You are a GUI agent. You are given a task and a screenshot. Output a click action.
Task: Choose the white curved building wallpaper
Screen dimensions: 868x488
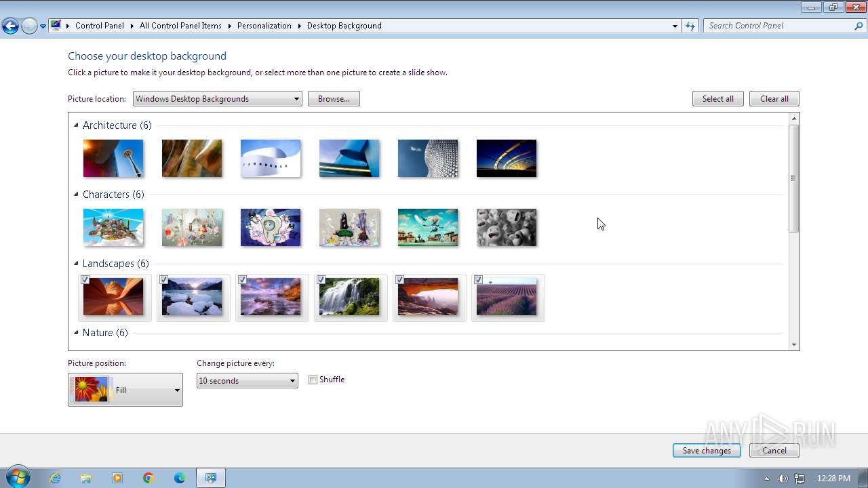click(271, 158)
